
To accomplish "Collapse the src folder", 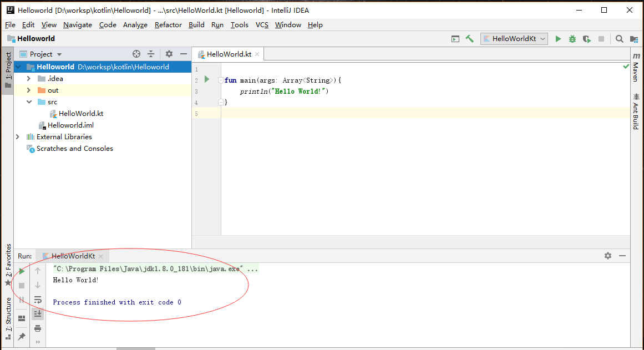I will 29,102.
